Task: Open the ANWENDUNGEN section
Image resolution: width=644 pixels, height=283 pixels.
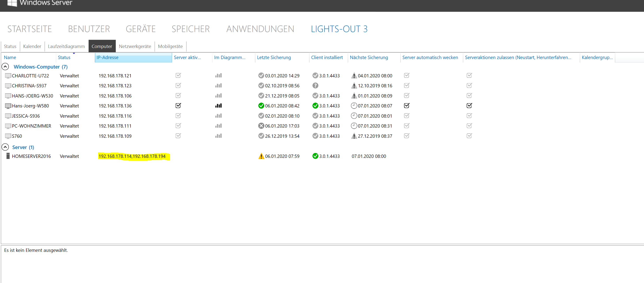Action: [x=260, y=29]
